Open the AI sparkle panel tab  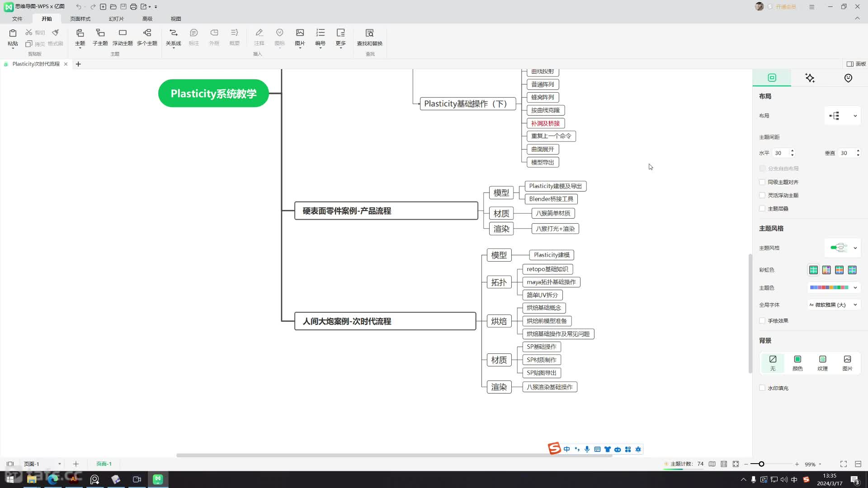point(810,78)
